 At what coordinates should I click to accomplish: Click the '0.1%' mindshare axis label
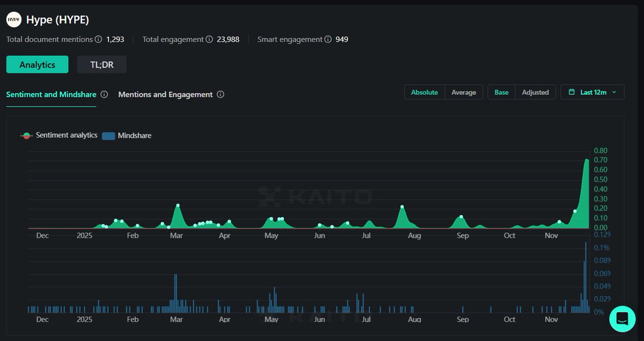[x=602, y=248]
